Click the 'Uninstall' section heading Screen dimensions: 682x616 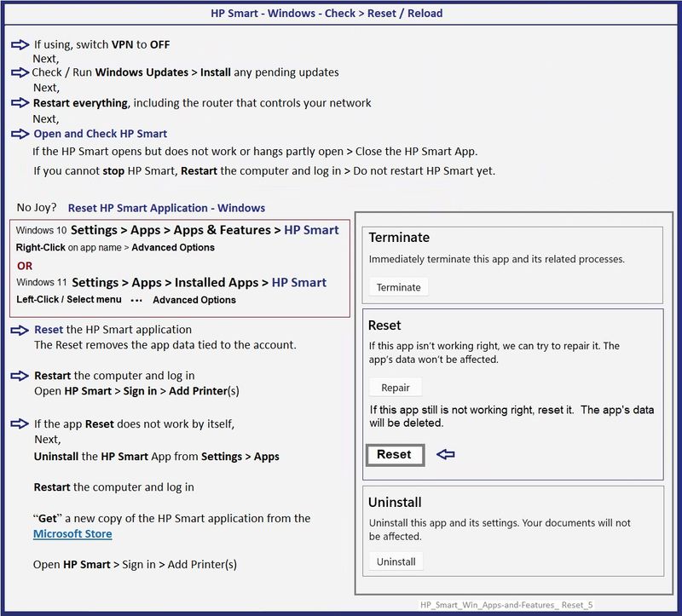click(395, 502)
